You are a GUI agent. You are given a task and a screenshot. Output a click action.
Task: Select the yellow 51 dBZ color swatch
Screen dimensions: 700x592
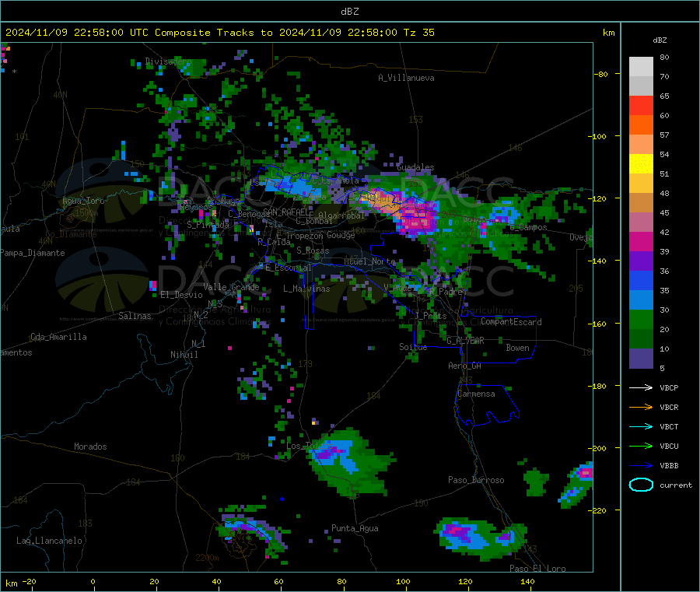point(641,164)
